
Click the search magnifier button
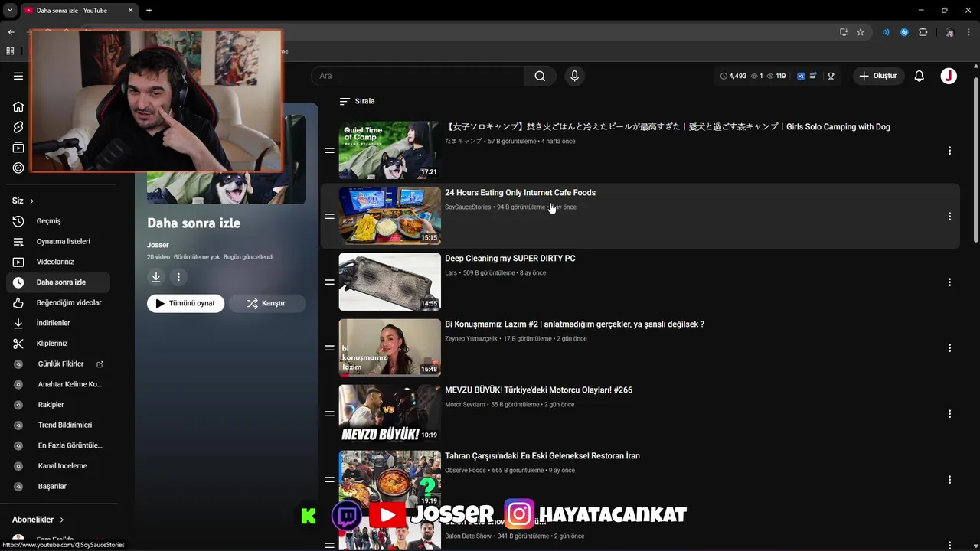pos(540,76)
